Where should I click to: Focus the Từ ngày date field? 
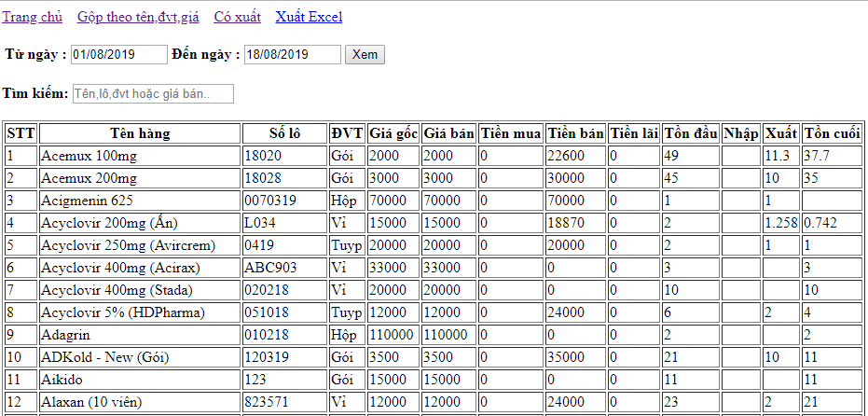point(119,54)
